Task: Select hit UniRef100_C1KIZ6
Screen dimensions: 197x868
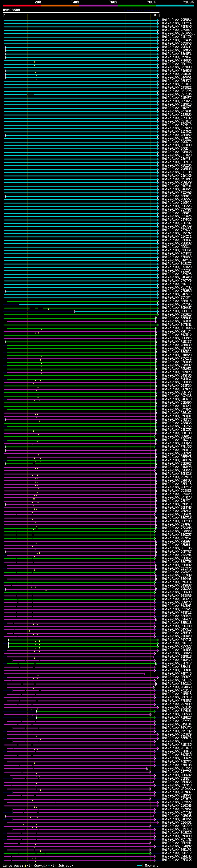Action: pos(177,37)
